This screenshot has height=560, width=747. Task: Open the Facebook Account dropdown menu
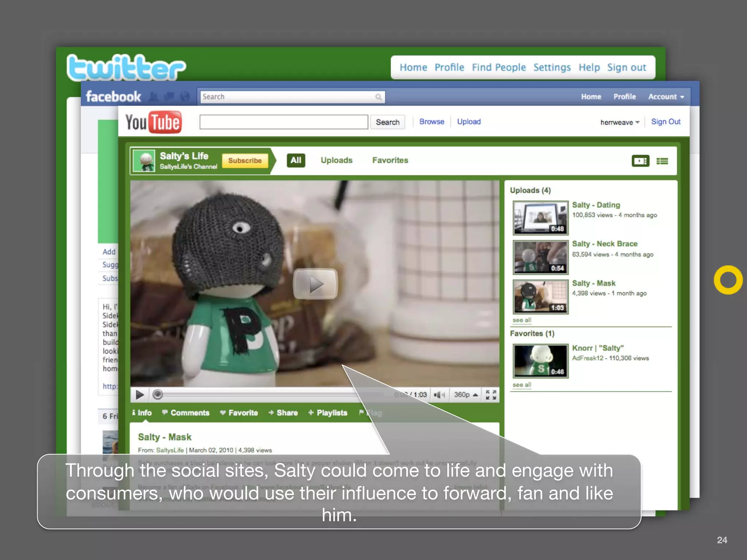pyautogui.click(x=666, y=97)
